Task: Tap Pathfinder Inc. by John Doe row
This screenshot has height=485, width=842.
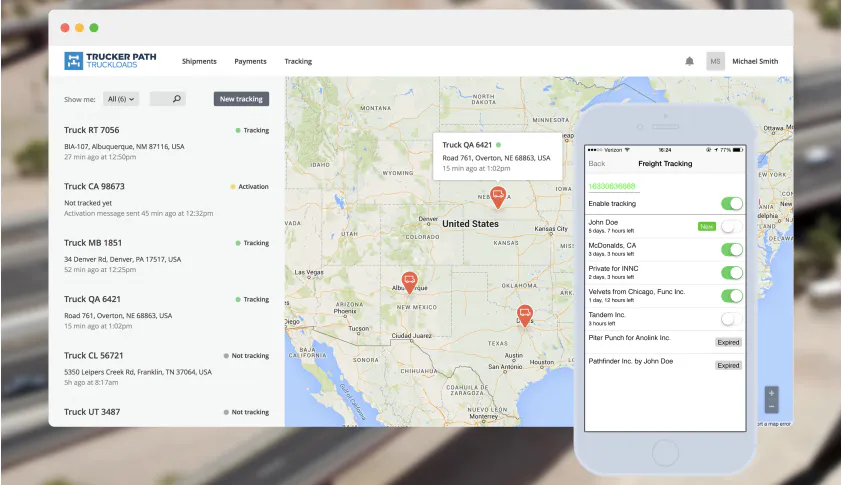Action: click(x=665, y=365)
